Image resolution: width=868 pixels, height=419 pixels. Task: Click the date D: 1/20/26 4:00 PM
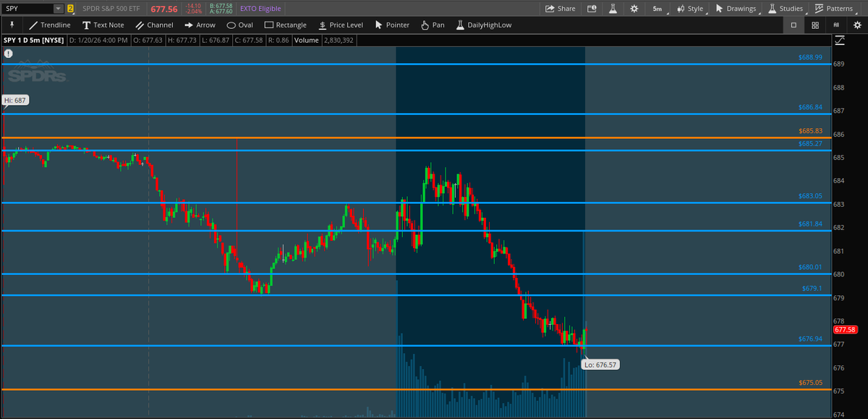pos(98,41)
